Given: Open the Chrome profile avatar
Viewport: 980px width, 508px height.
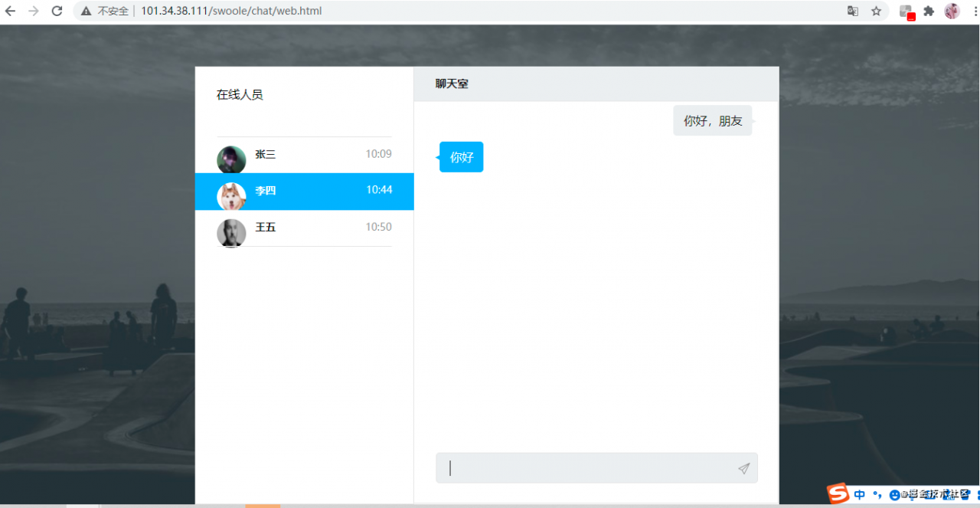Looking at the screenshot, I should tap(952, 11).
